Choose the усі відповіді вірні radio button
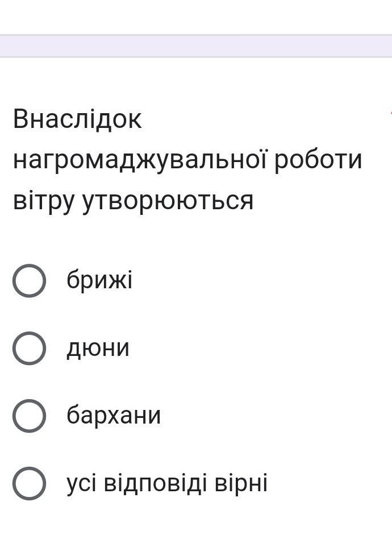The image size is (392, 539). pos(29,483)
